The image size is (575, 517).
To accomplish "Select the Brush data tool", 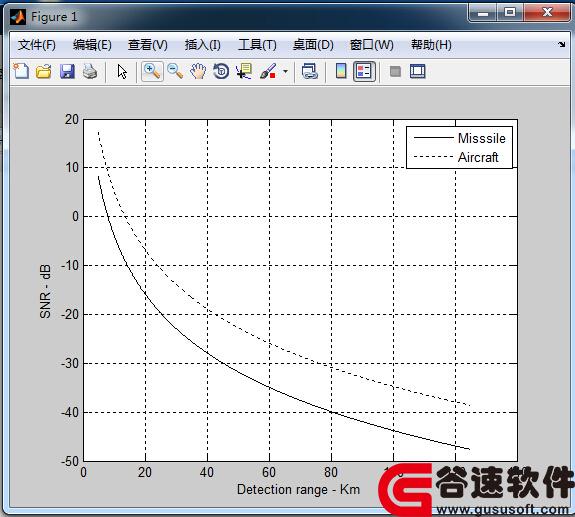I will (x=268, y=71).
